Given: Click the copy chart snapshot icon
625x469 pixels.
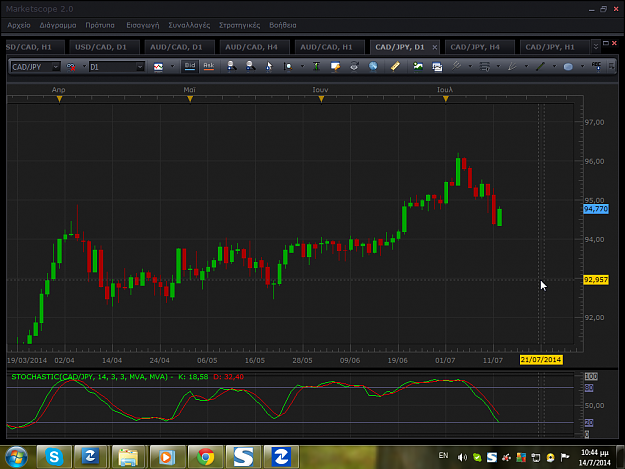Looking at the screenshot, I should 437,67.
